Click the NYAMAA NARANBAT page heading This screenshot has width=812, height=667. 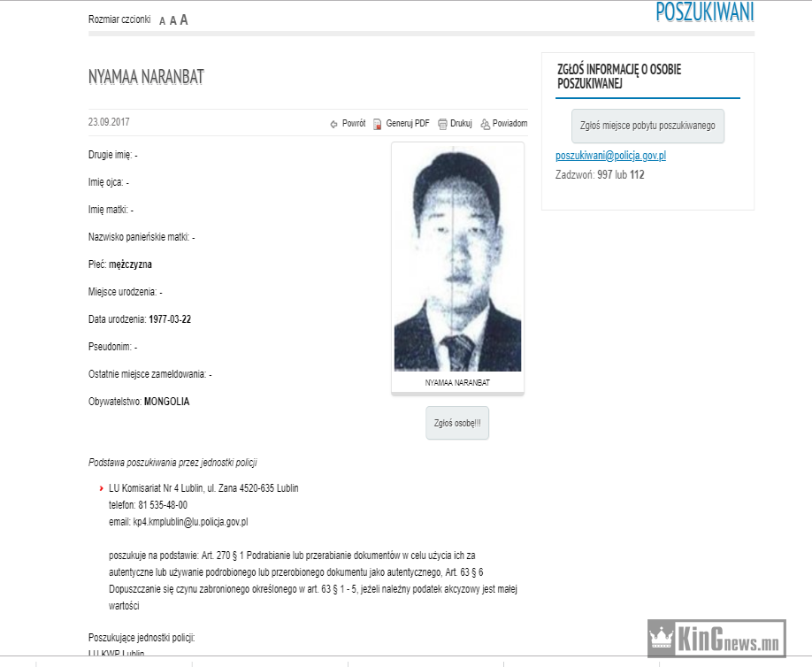(146, 77)
